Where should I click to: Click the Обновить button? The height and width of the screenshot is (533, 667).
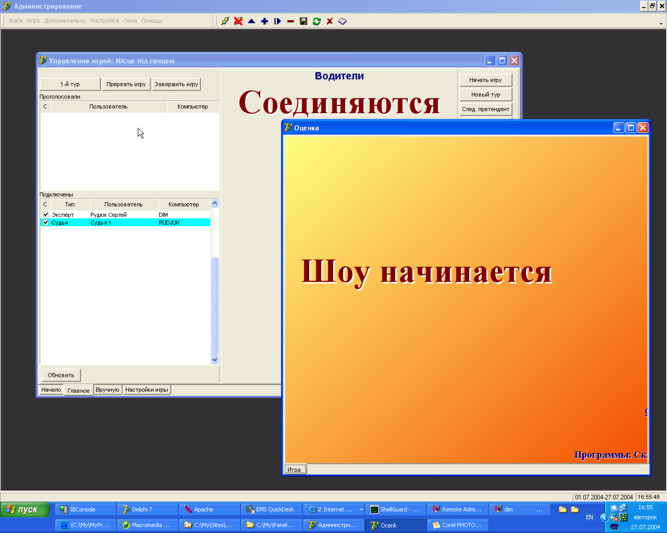tap(61, 375)
